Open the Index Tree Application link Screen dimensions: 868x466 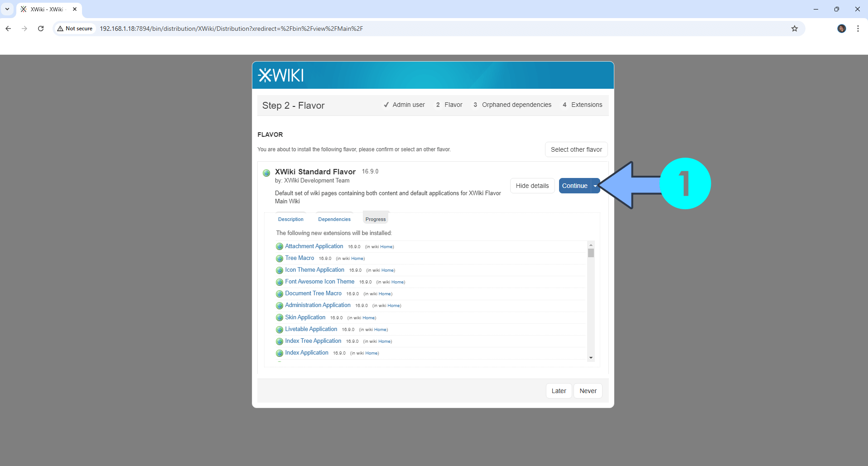click(313, 341)
